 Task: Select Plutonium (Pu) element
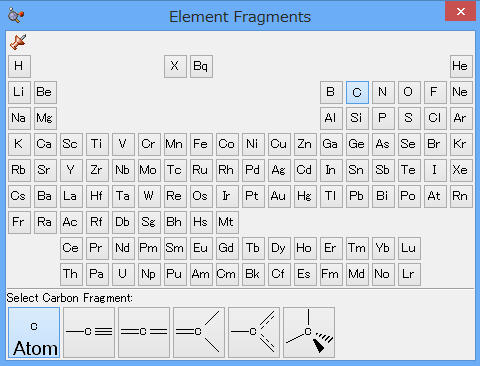175,274
